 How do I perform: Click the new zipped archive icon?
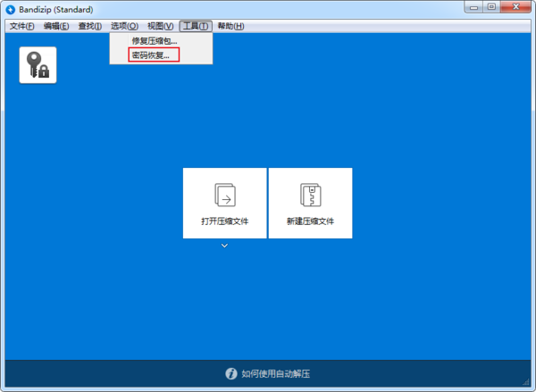[310, 196]
